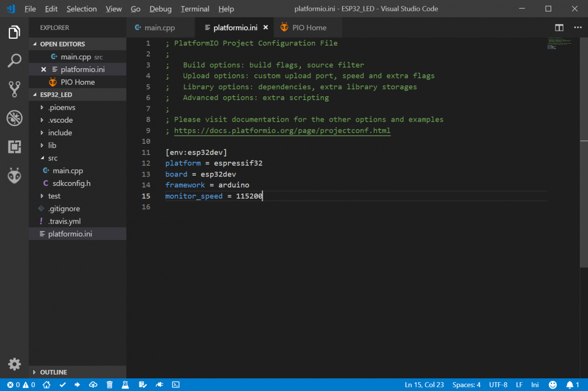Click the PlatformIO Test flask icon
This screenshot has height=391, width=588.
(x=125, y=385)
